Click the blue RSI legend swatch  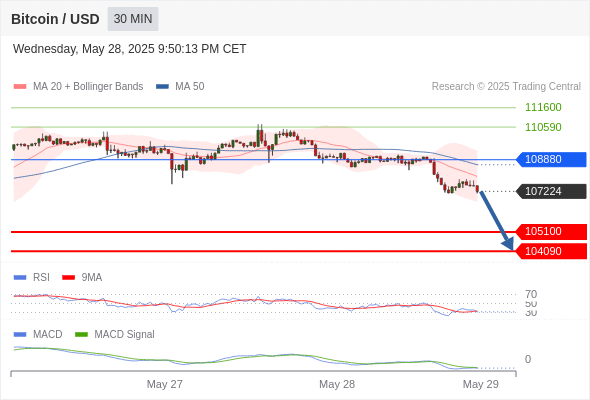pyautogui.click(x=20, y=278)
